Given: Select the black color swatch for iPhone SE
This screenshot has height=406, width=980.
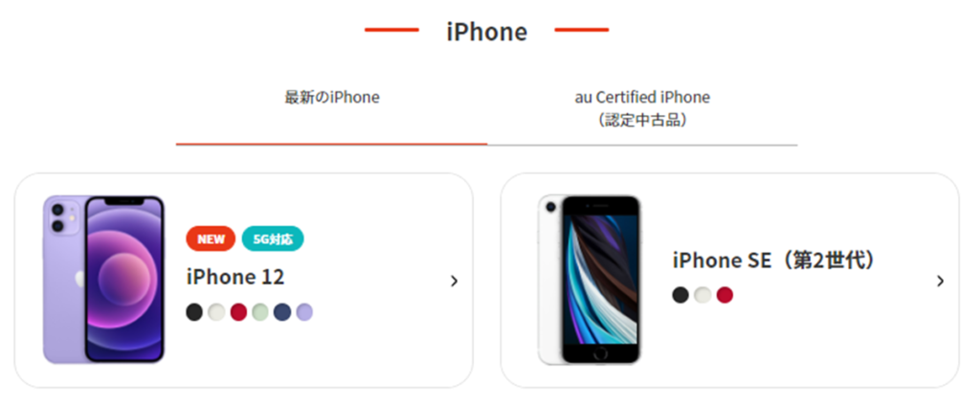Looking at the screenshot, I should [x=680, y=295].
